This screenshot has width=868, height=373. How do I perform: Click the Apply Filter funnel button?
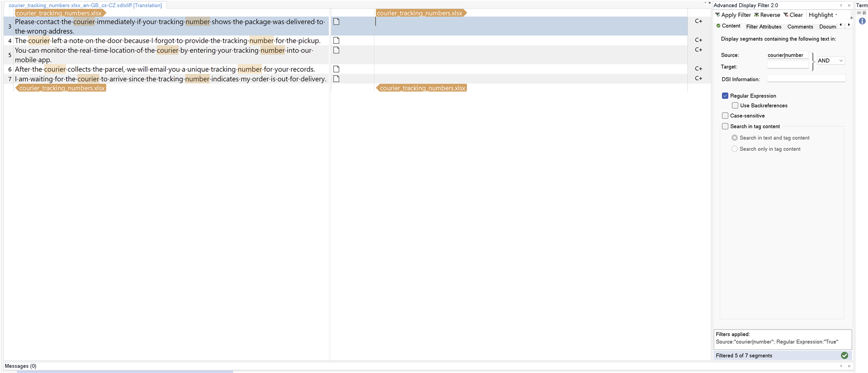click(732, 15)
